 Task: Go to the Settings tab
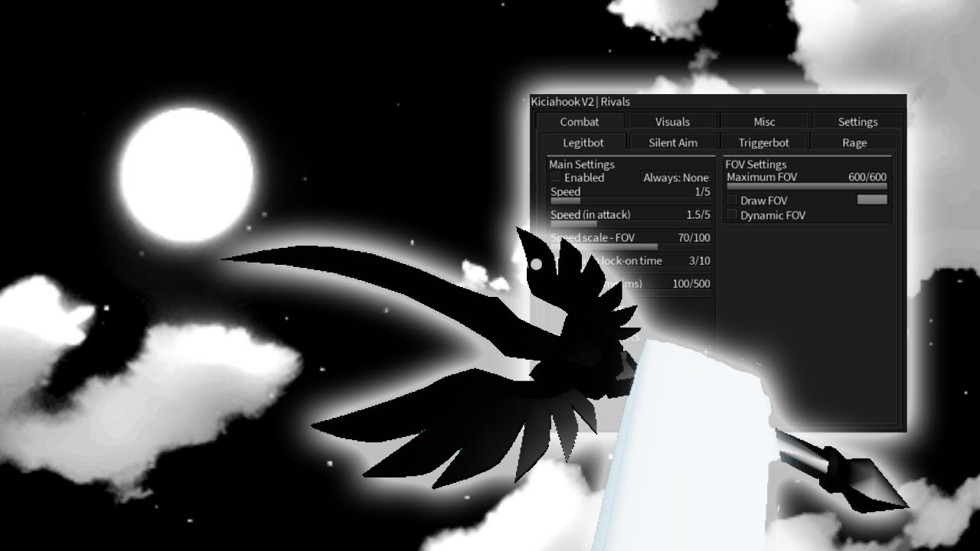(857, 122)
